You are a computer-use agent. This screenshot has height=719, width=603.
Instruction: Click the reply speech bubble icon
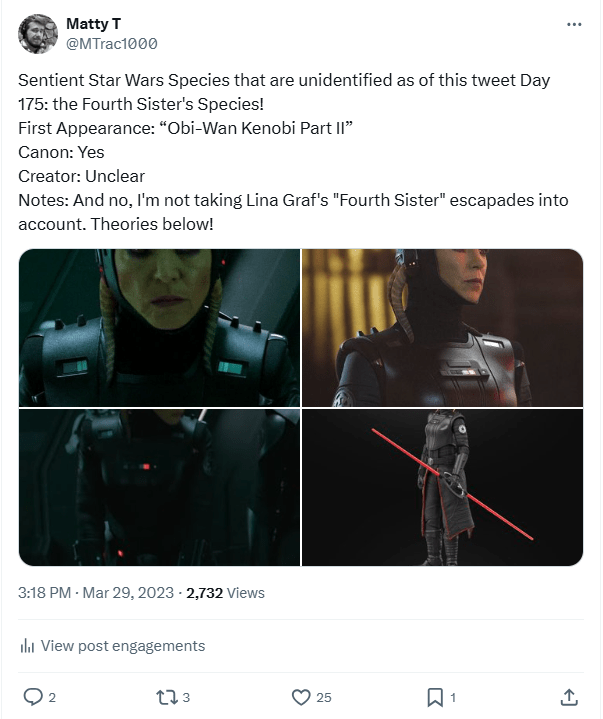pyautogui.click(x=32, y=697)
